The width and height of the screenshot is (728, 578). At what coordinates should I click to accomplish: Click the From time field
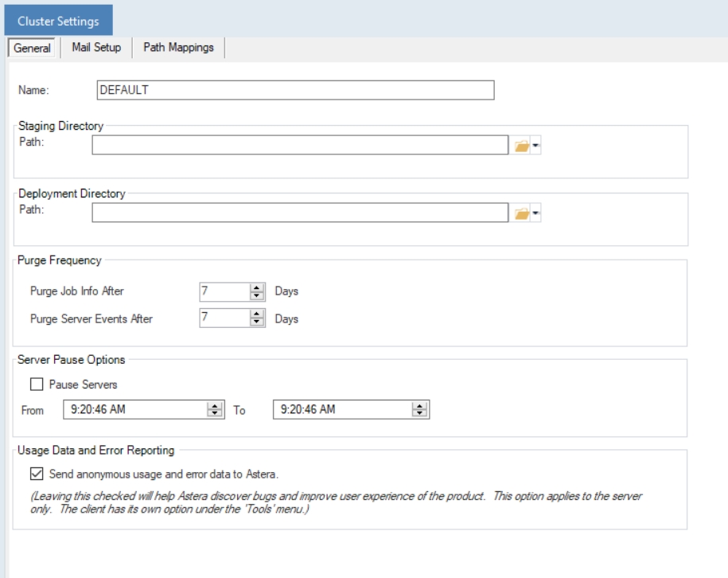coord(133,410)
